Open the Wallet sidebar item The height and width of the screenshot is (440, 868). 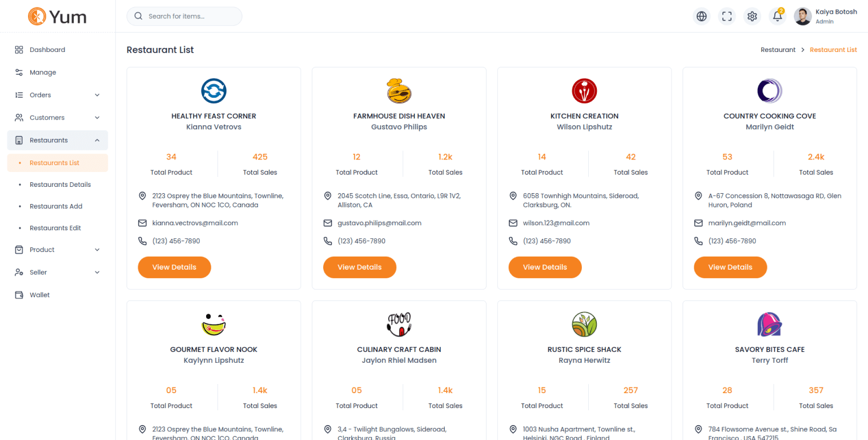coord(39,295)
